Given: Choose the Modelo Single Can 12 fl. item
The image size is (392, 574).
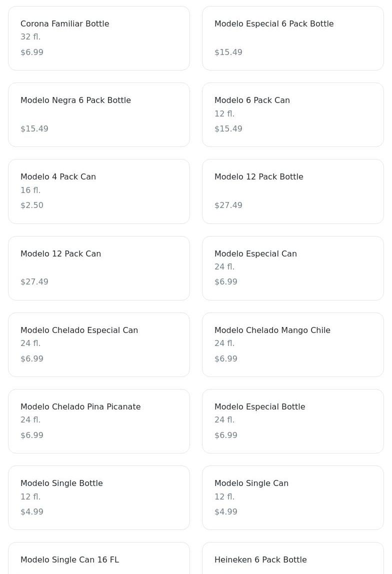Looking at the screenshot, I should [x=293, y=497].
